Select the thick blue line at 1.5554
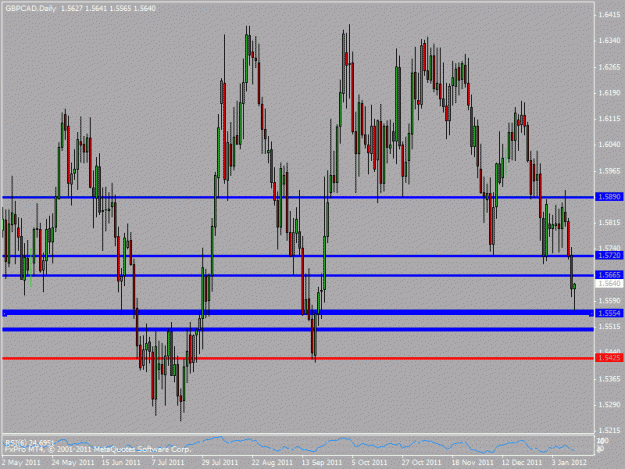625x469 pixels. [298, 313]
